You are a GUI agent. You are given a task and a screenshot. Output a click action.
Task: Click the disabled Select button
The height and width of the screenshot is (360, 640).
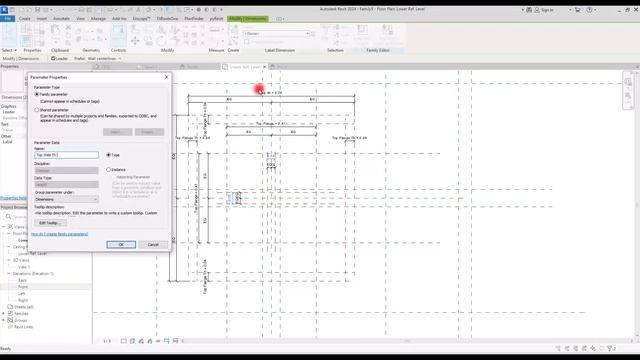[118, 132]
